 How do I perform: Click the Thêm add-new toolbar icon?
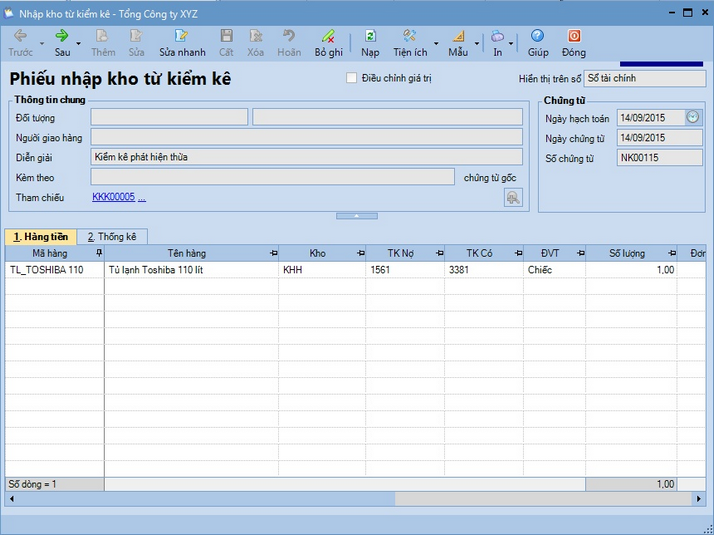pyautogui.click(x=102, y=36)
